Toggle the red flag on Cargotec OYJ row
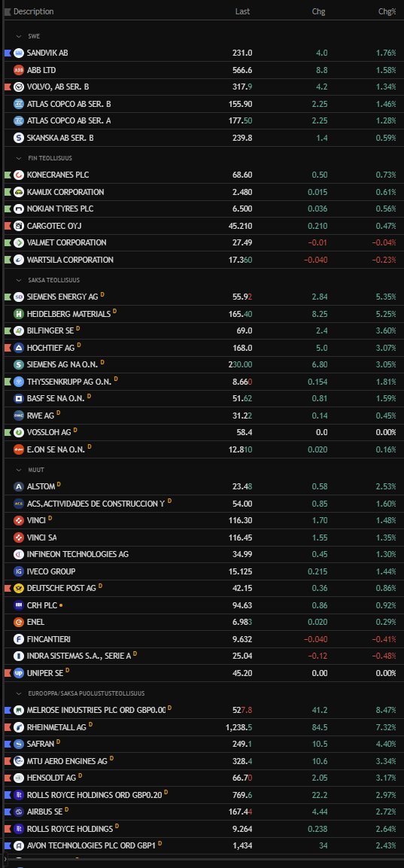 click(x=8, y=226)
